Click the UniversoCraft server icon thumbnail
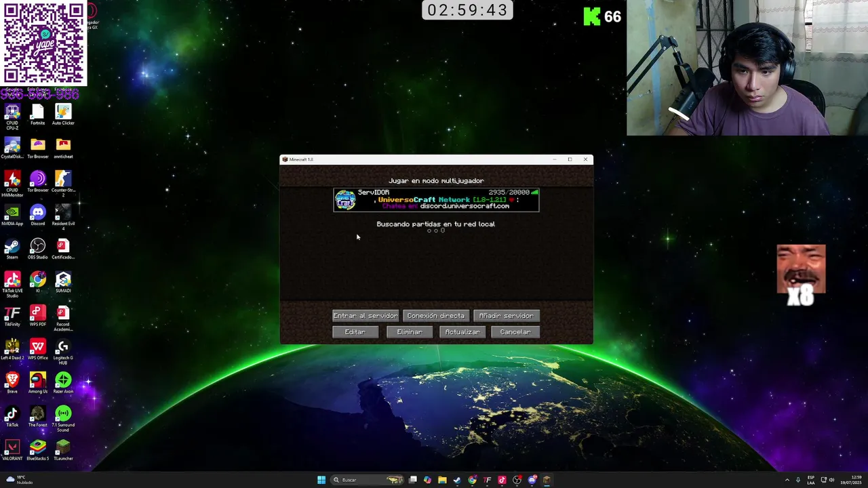Viewport: 868px width, 488px height. pyautogui.click(x=345, y=200)
